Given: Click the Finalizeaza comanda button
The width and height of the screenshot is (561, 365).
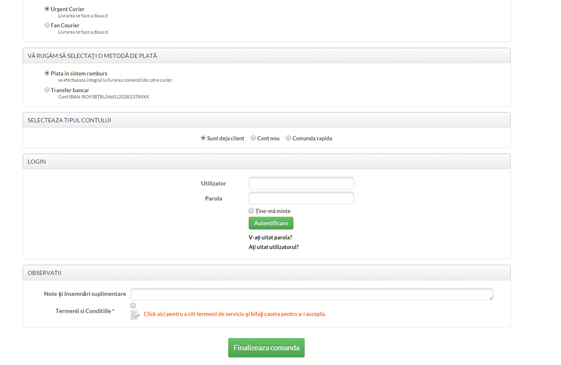Looking at the screenshot, I should coord(267,348).
